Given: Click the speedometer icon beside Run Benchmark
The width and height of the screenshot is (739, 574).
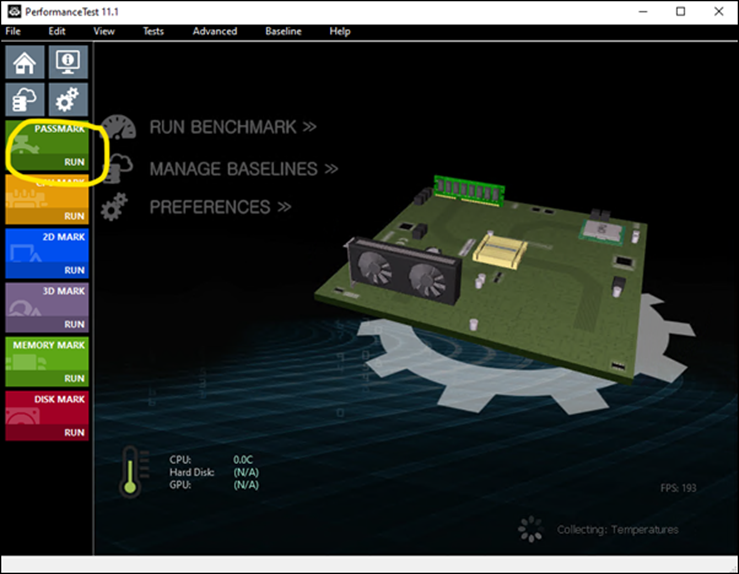Looking at the screenshot, I should (118, 127).
